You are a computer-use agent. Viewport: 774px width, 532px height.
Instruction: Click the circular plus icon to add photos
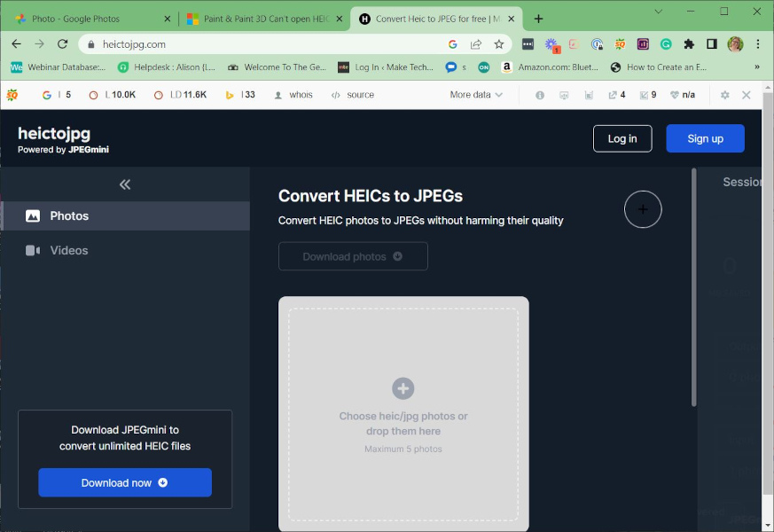[x=642, y=209]
